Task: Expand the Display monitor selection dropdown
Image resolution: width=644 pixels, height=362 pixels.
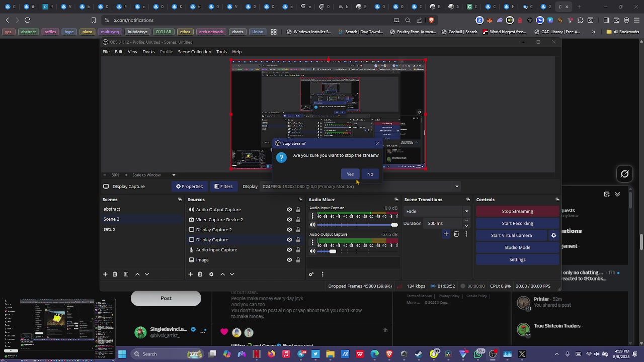Action: pos(360,187)
